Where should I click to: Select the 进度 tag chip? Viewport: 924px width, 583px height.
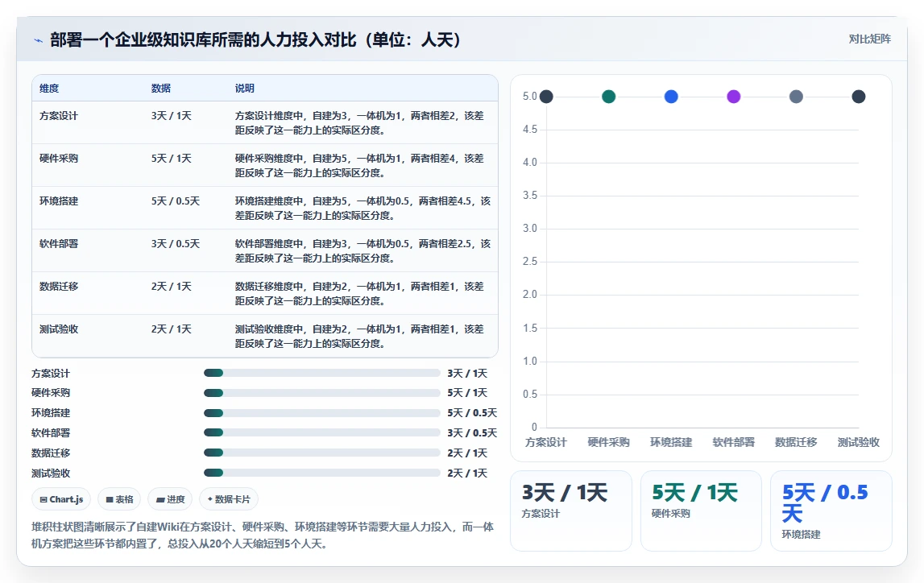[x=170, y=499]
